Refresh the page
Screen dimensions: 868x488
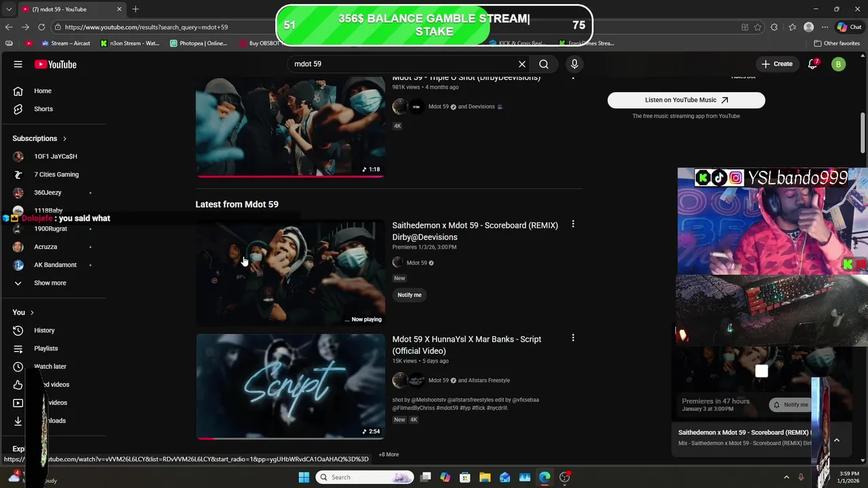[x=41, y=27]
